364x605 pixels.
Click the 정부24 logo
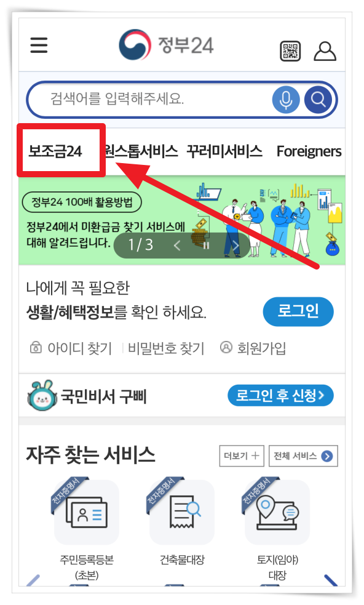(x=166, y=45)
